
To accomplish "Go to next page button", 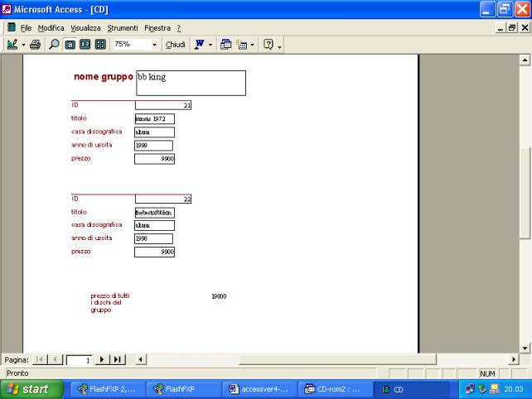I will click(x=101, y=359).
